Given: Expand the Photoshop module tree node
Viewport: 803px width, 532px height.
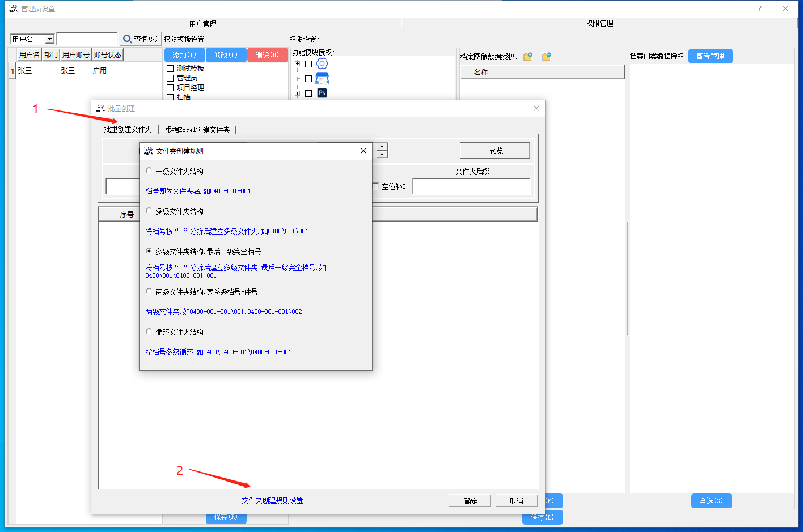Looking at the screenshot, I should pyautogui.click(x=297, y=93).
